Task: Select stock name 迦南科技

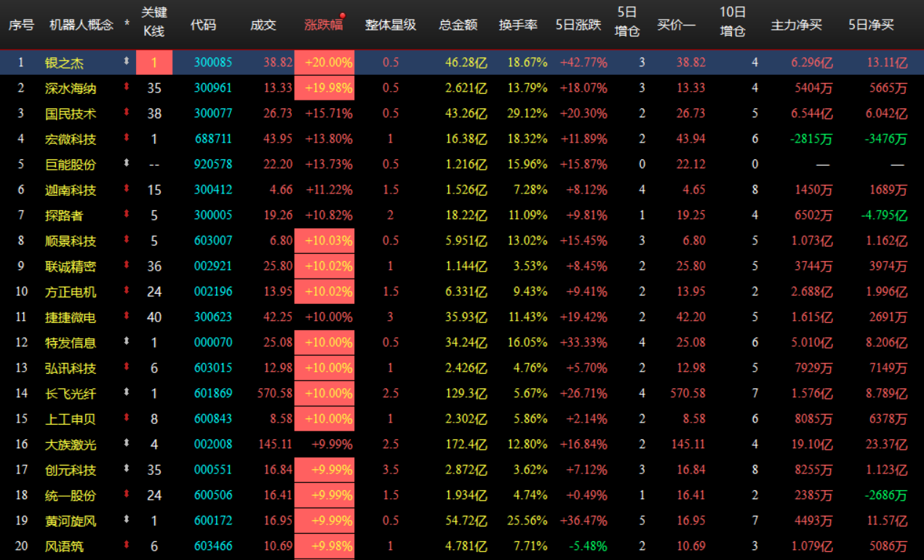Action: [71, 190]
